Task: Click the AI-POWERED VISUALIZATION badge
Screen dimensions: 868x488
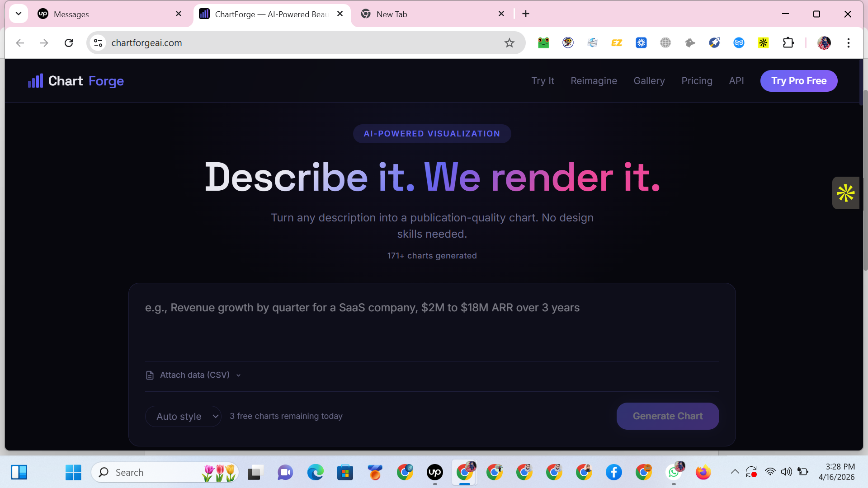Action: pos(432,134)
